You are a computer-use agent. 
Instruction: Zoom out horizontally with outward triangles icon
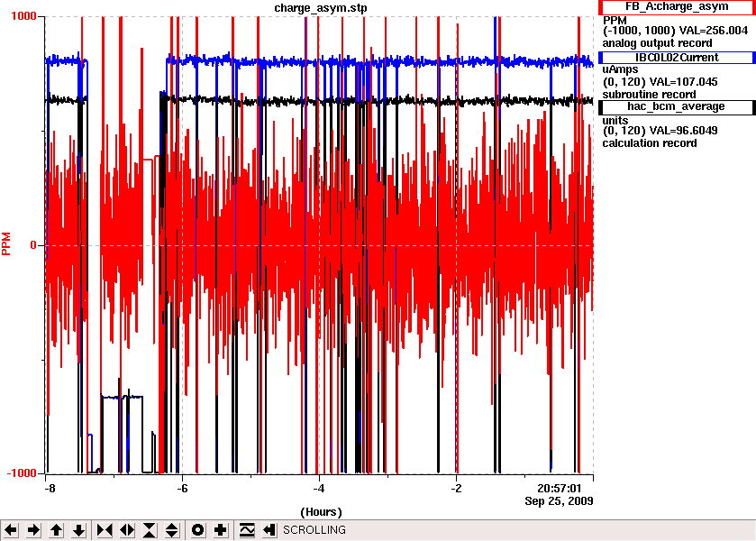point(127,530)
